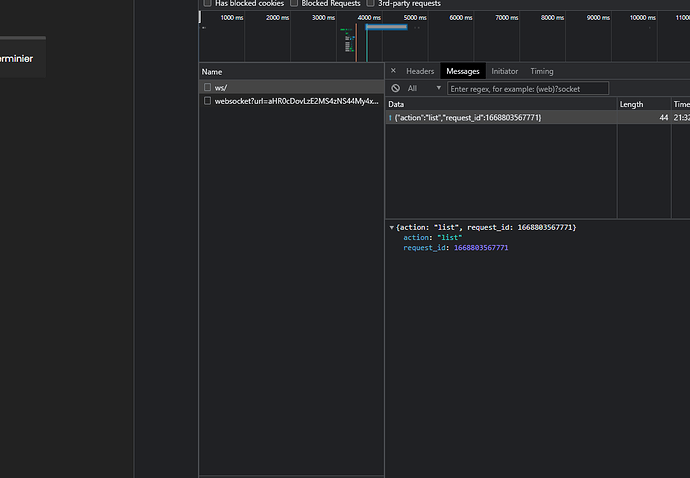The height and width of the screenshot is (478, 690).
Task: Click the sent message arrow icon
Action: [x=390, y=118]
